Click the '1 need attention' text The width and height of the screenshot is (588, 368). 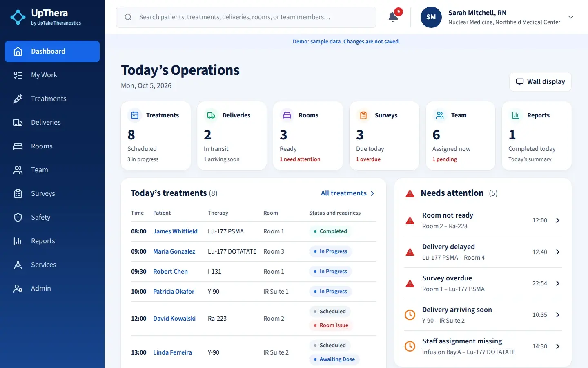[300, 159]
